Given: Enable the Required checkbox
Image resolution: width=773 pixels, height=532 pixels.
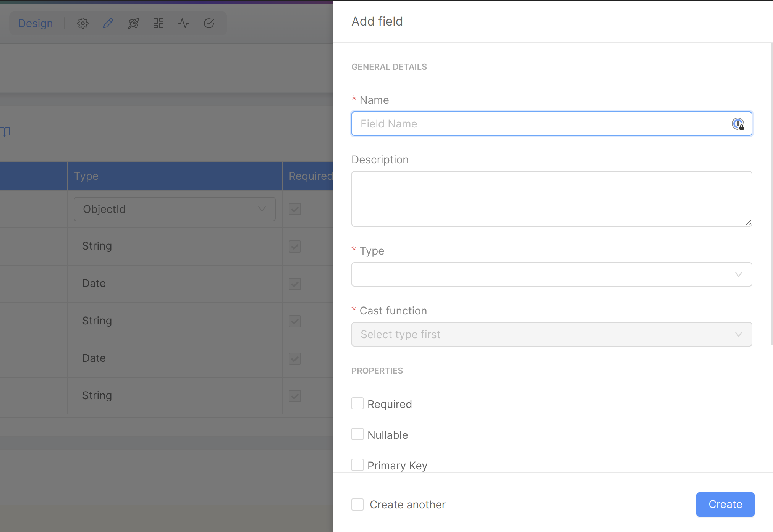Looking at the screenshot, I should [357, 404].
